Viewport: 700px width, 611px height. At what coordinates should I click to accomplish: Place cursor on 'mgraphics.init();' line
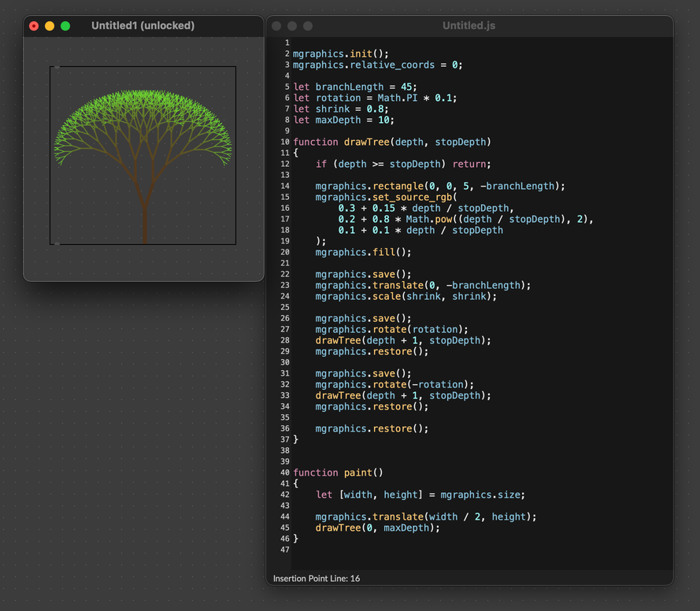click(341, 54)
